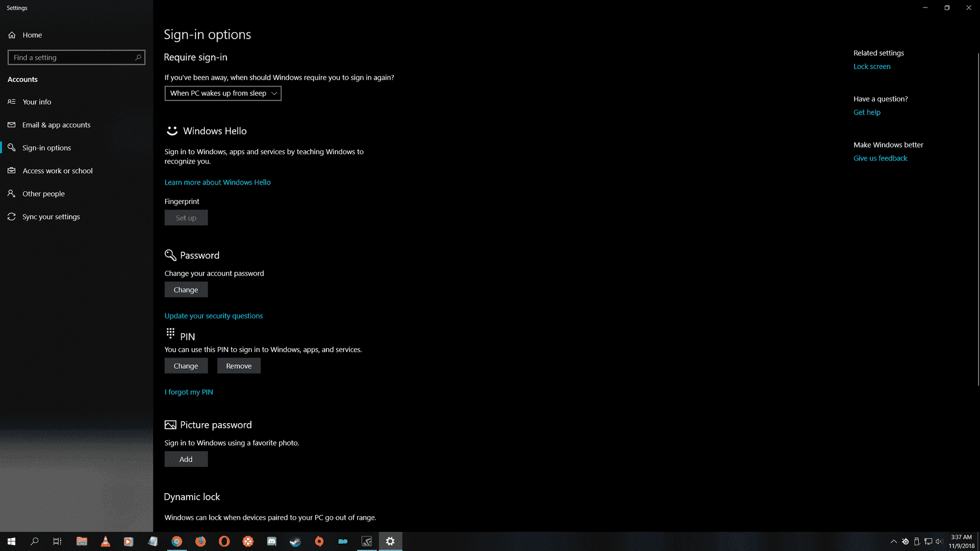Viewport: 980px width, 551px height.
Task: Focus the Find a setting search box
Action: 76,57
